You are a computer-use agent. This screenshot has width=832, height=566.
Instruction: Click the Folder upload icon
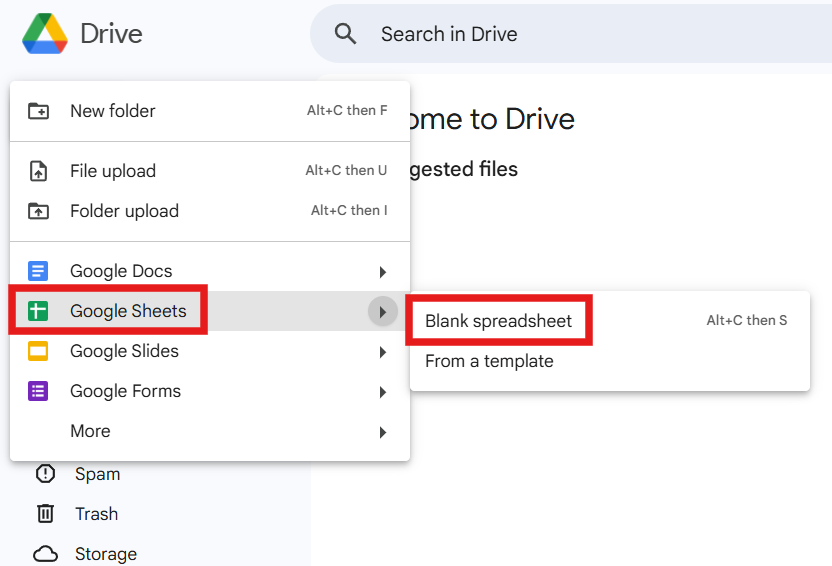pos(38,211)
